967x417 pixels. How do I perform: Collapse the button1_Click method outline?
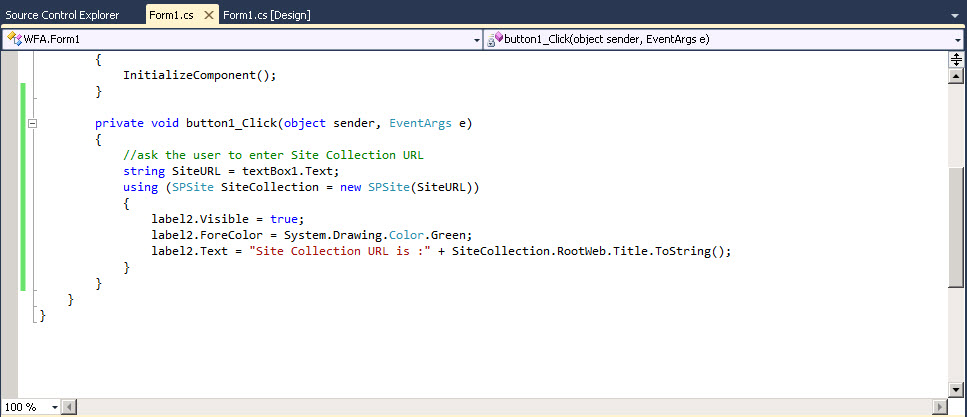click(33, 123)
